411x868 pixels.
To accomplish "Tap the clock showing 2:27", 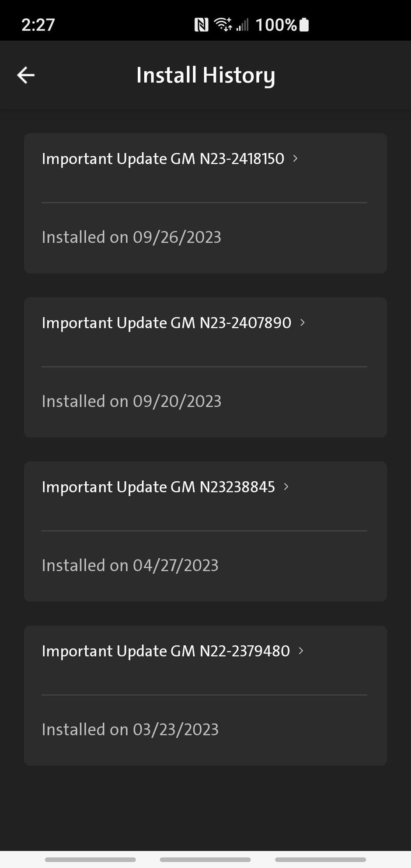I will (38, 24).
